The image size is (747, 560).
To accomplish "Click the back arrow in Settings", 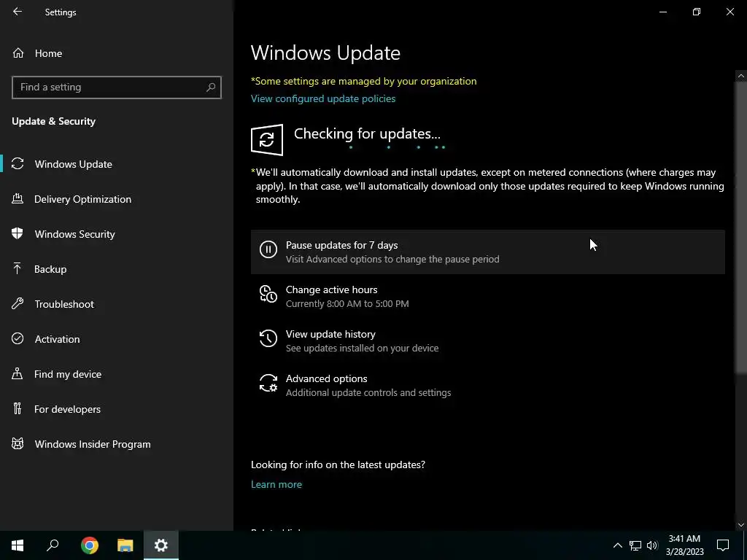I will 18,12.
